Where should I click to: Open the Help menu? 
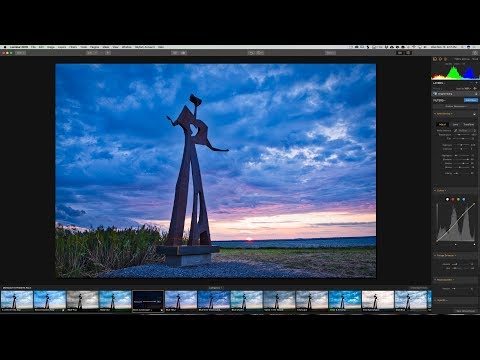pyautogui.click(x=161, y=47)
